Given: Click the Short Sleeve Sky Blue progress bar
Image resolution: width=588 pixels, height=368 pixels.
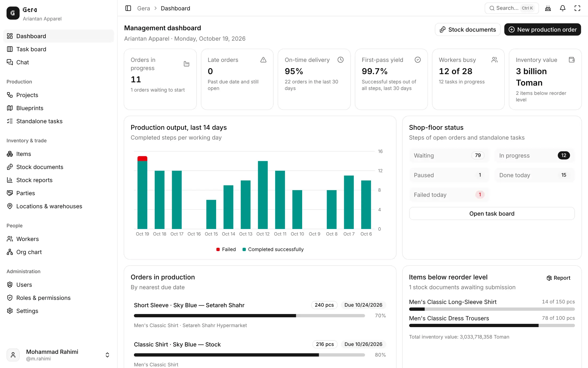Looking at the screenshot, I should [249, 316].
